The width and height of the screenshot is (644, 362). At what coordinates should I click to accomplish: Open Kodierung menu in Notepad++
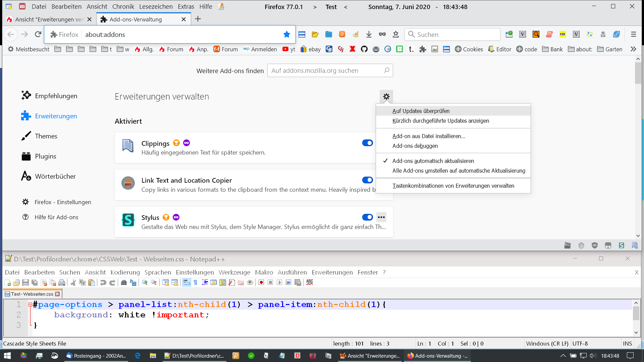[125, 272]
